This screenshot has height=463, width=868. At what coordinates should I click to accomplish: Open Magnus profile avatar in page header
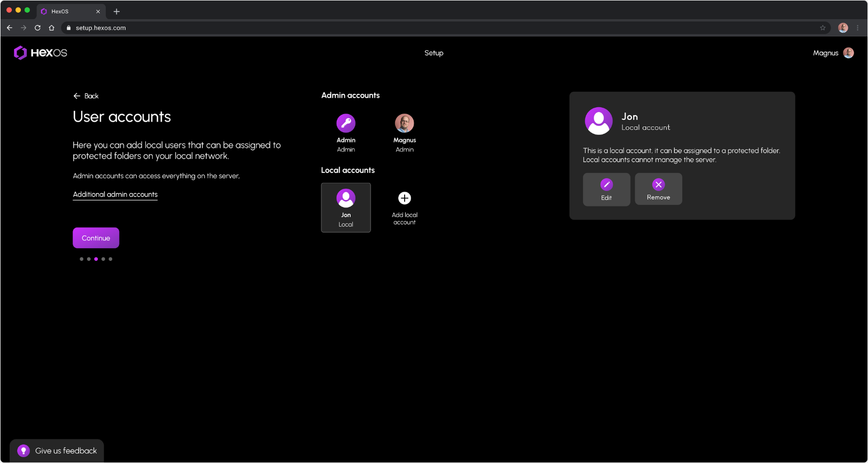point(848,53)
